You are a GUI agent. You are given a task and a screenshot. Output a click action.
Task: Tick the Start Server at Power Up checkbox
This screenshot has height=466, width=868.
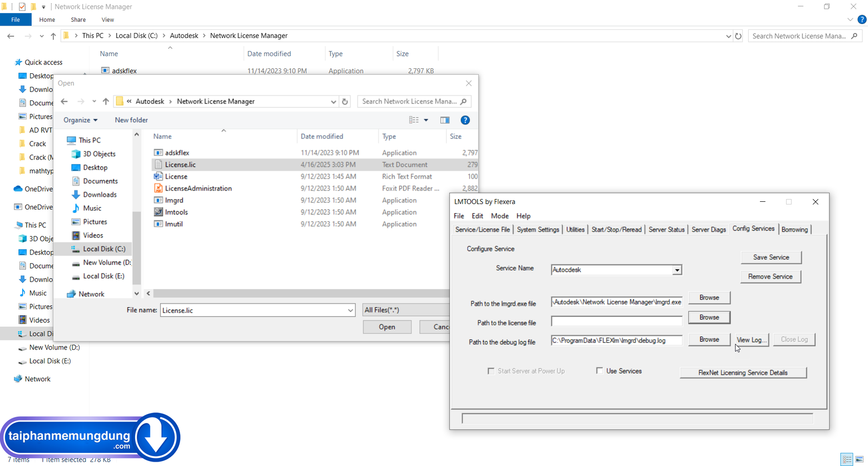point(491,371)
